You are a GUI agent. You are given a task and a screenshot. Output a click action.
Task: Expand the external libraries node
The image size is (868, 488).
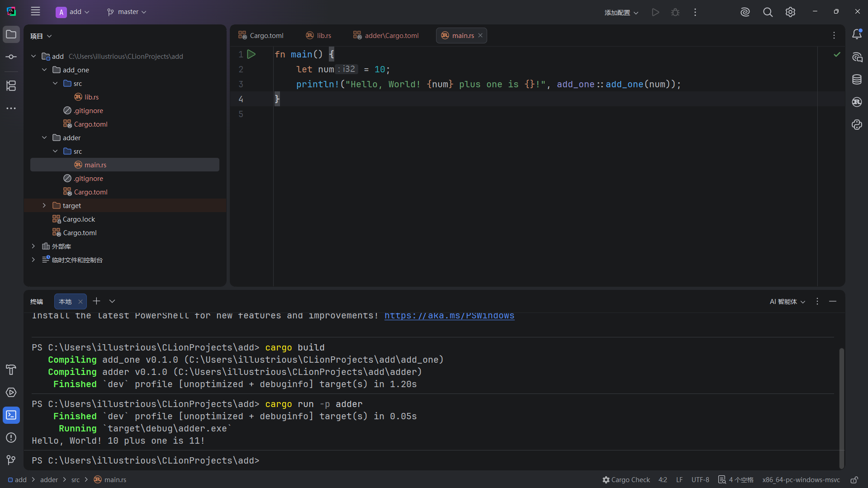[x=33, y=246]
